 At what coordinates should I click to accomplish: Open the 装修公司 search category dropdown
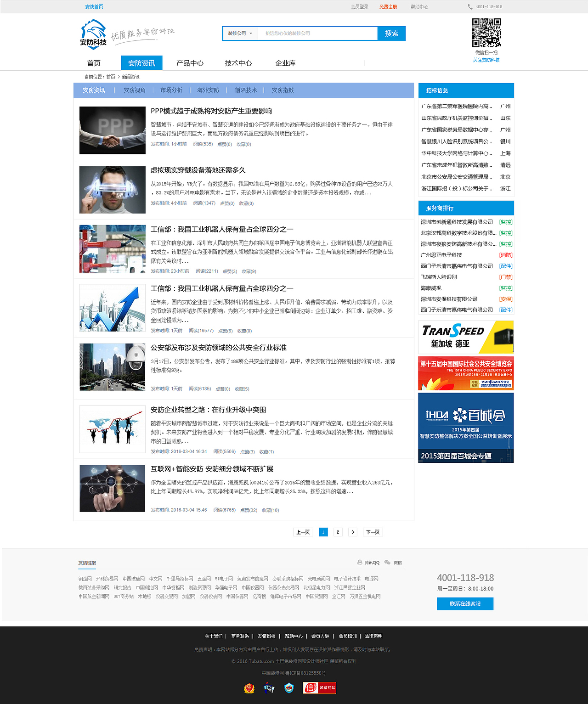239,33
